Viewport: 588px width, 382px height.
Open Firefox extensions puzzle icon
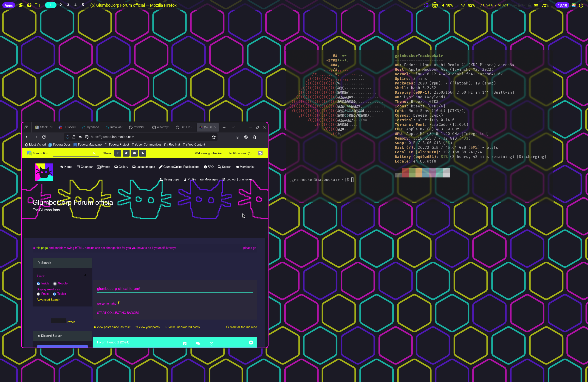pyautogui.click(x=254, y=137)
